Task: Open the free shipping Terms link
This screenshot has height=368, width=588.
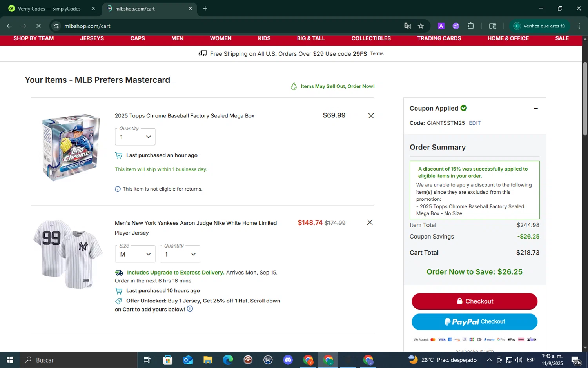Action: point(377,54)
